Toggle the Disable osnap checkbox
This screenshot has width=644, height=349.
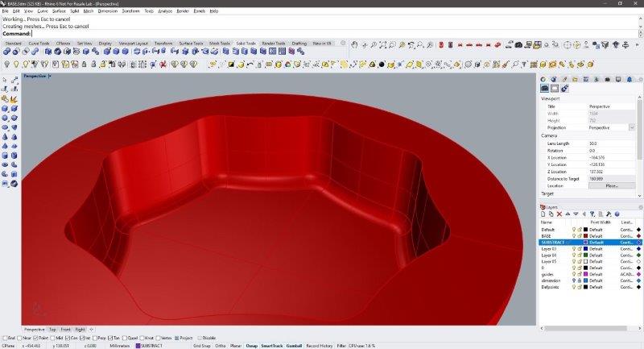[200, 338]
